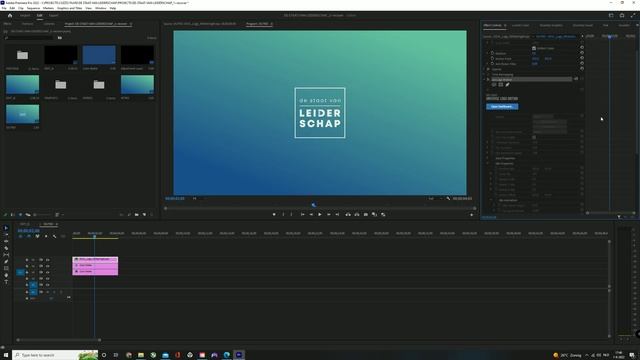Step back one frame in Program monitor
This screenshot has width=640, height=360.
(x=311, y=214)
